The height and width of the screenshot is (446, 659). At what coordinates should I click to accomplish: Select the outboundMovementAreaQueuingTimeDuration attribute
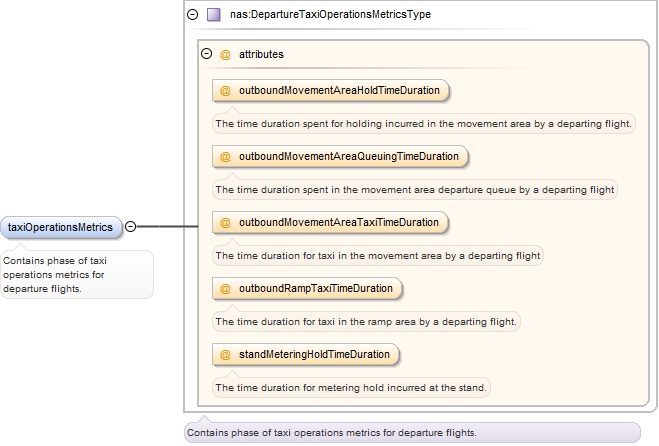tap(348, 157)
